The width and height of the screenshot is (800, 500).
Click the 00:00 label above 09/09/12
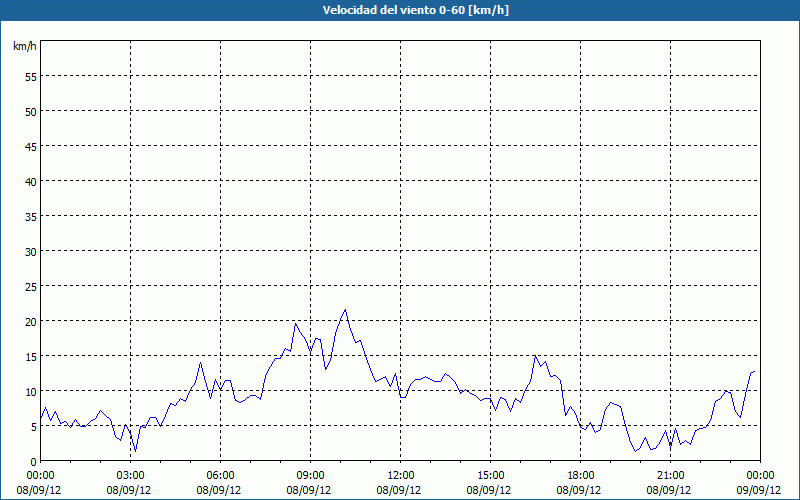(760, 476)
